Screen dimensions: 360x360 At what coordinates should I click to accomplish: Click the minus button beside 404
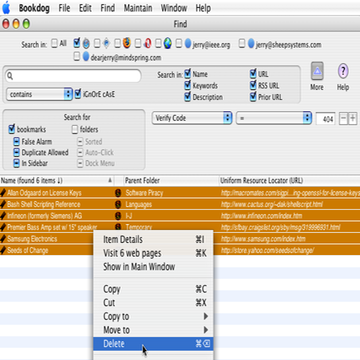(343, 118)
